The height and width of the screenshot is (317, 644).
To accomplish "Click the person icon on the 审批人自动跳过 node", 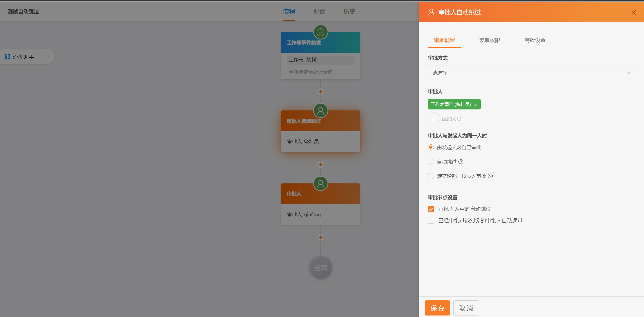I will point(320,111).
